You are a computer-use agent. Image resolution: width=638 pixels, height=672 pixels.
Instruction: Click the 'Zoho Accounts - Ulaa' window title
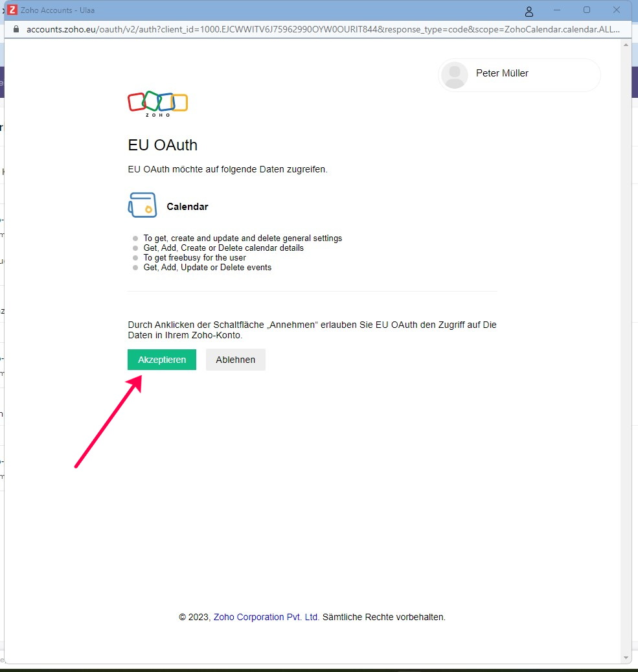58,10
